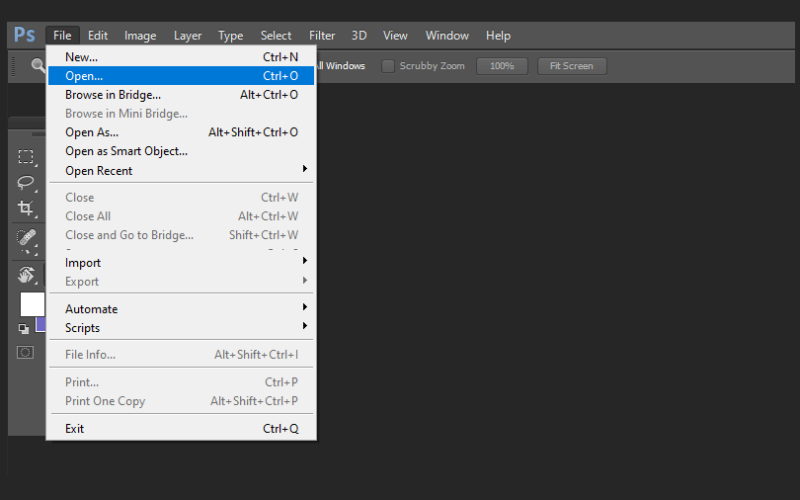The height and width of the screenshot is (500, 800).
Task: Enable the Scrubby Zoom checkbox
Action: [x=388, y=66]
